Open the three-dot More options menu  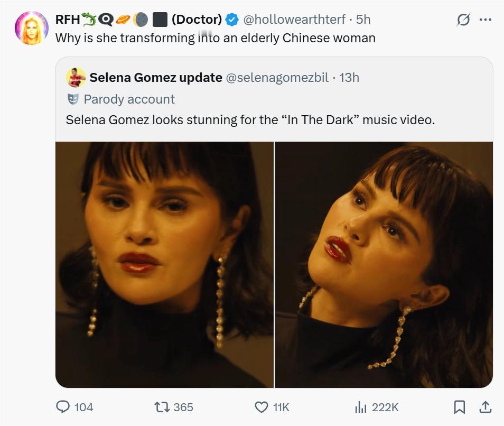tap(484, 20)
